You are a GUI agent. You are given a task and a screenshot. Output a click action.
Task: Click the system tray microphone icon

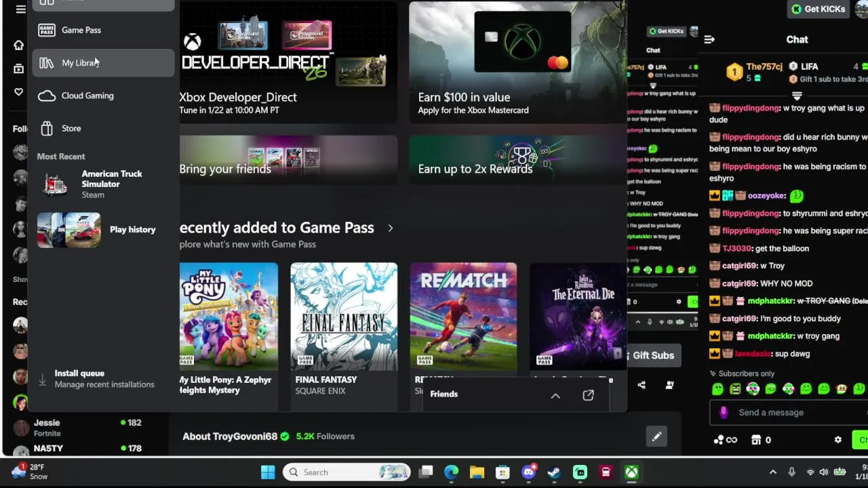[791, 472]
